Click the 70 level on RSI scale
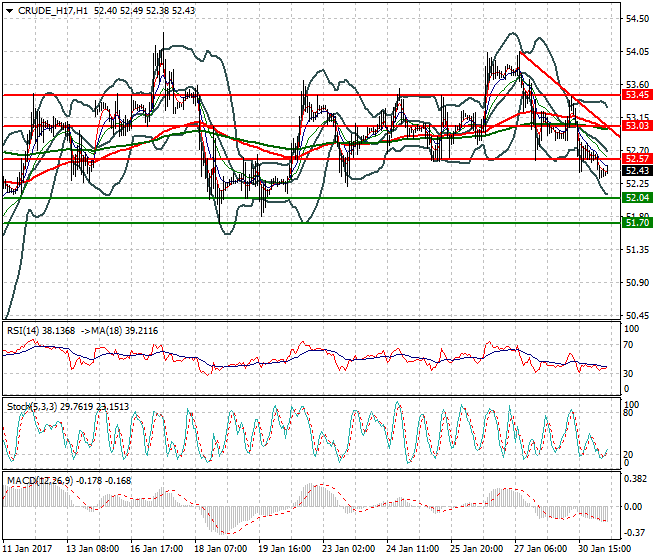 pyautogui.click(x=630, y=345)
